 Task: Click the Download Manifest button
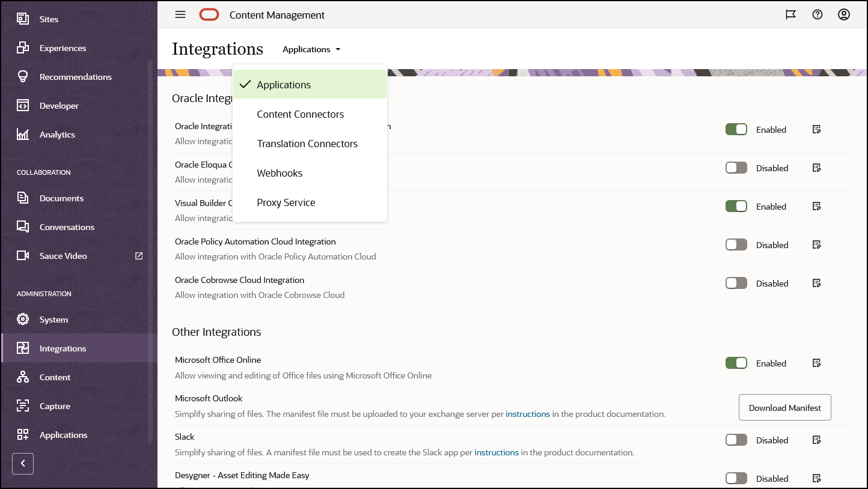click(x=784, y=407)
